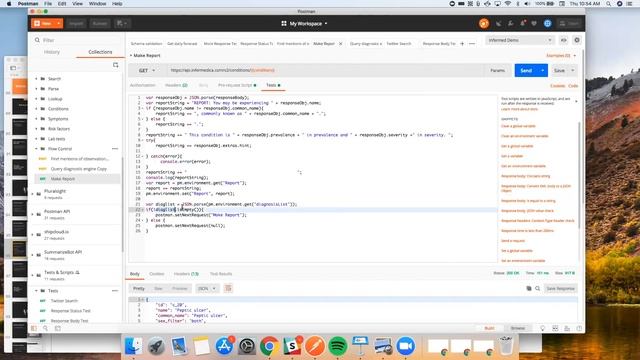Screen dimensions: 640x360
Task: Collapse the Flow Control folder
Action: click(60, 149)
